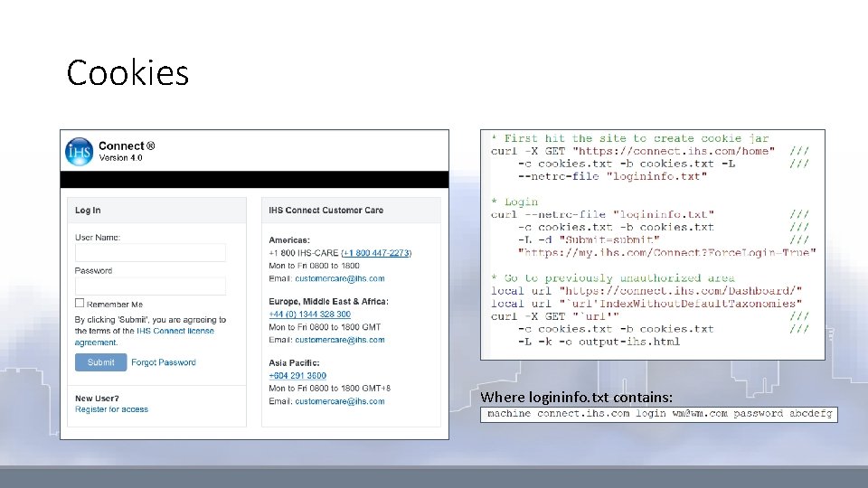The height and width of the screenshot is (488, 868).
Task: Click the "Cookies" slide title
Action: [127, 72]
